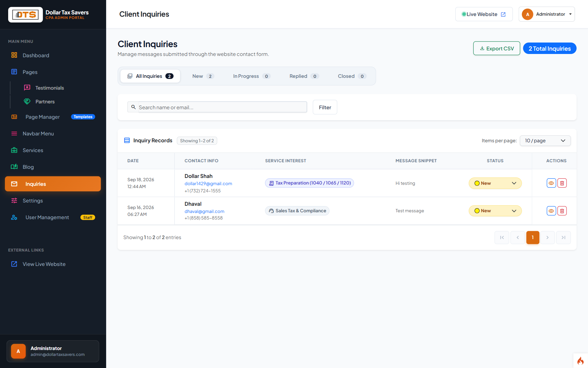
Task: Open the 10 / page items dropdown
Action: pyautogui.click(x=545, y=141)
